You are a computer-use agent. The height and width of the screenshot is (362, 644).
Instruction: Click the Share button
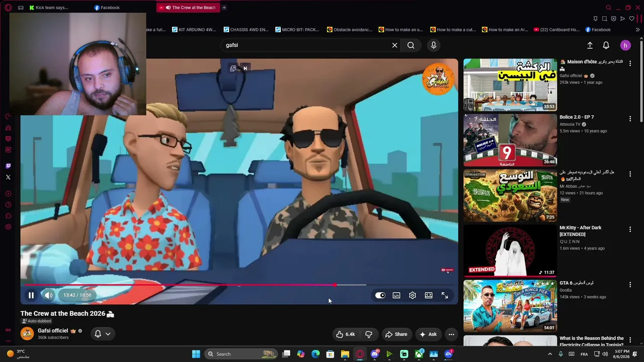point(396,334)
